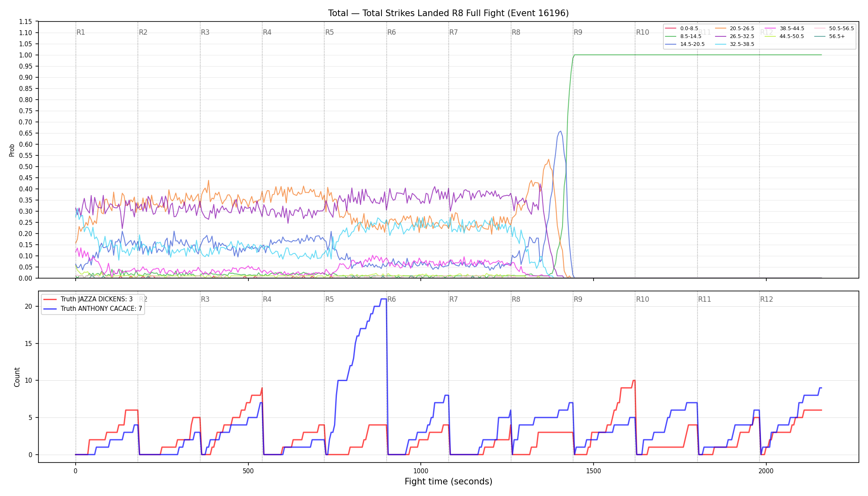The image size is (868, 496).
Task: Click the count axis tick label '15'
Action: [29, 343]
